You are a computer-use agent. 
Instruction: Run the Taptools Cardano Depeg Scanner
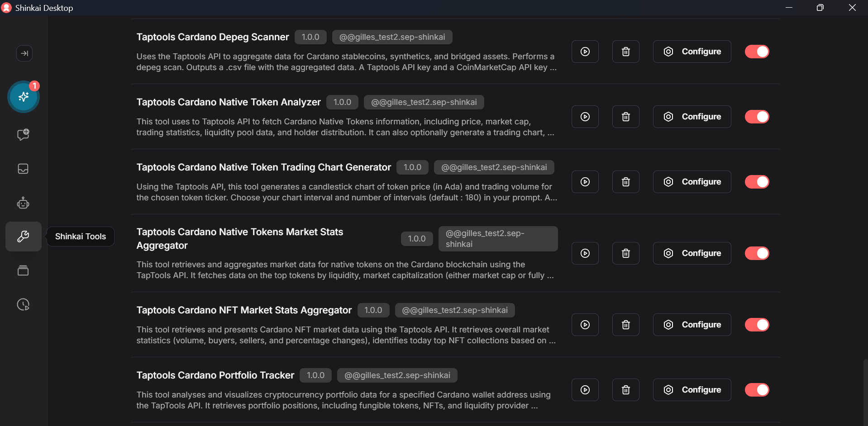[585, 51]
